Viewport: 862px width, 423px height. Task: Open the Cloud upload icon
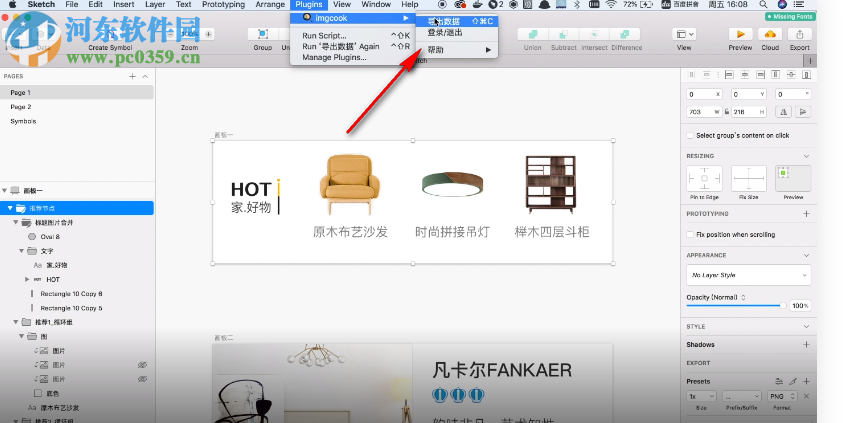770,34
